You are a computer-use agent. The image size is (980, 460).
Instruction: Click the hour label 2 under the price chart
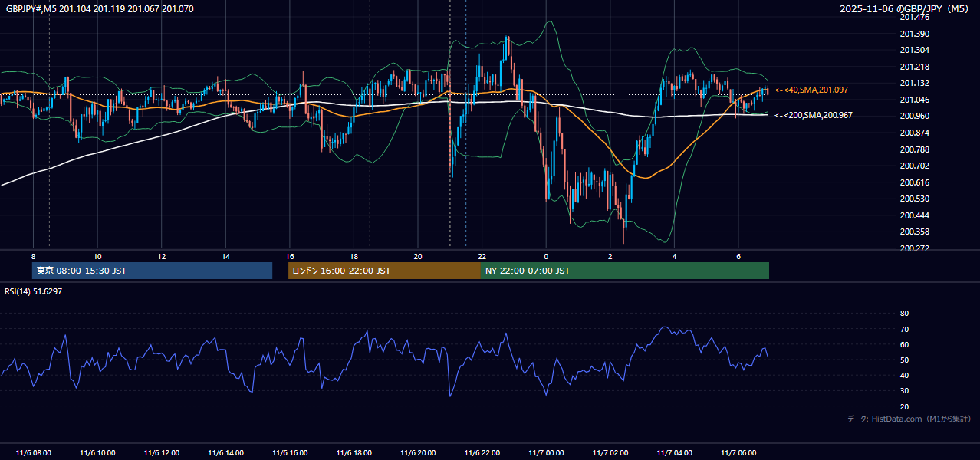tap(610, 256)
